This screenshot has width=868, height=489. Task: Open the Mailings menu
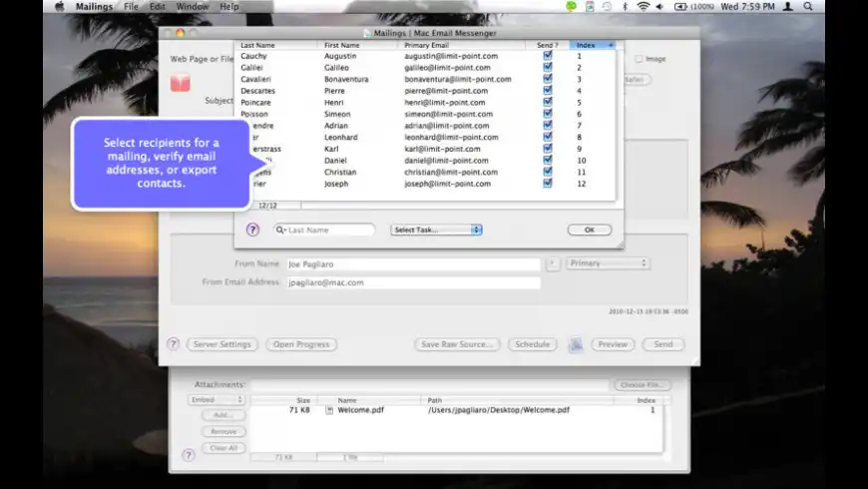[x=94, y=7]
